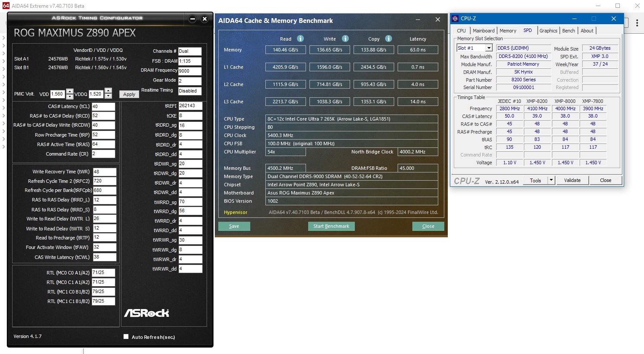Viewport: 644px width, 354px height.
Task: Click the Four Activate Window (tFAW) field
Action: click(x=104, y=247)
